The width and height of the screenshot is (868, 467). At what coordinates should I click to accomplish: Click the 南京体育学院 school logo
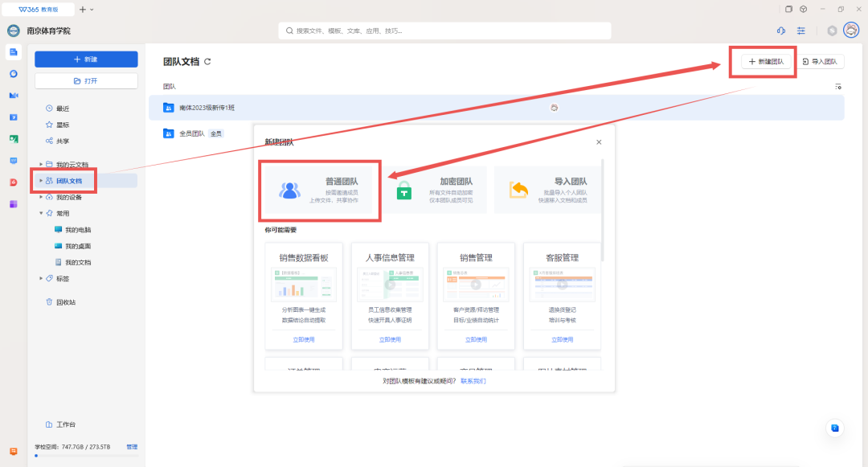14,31
